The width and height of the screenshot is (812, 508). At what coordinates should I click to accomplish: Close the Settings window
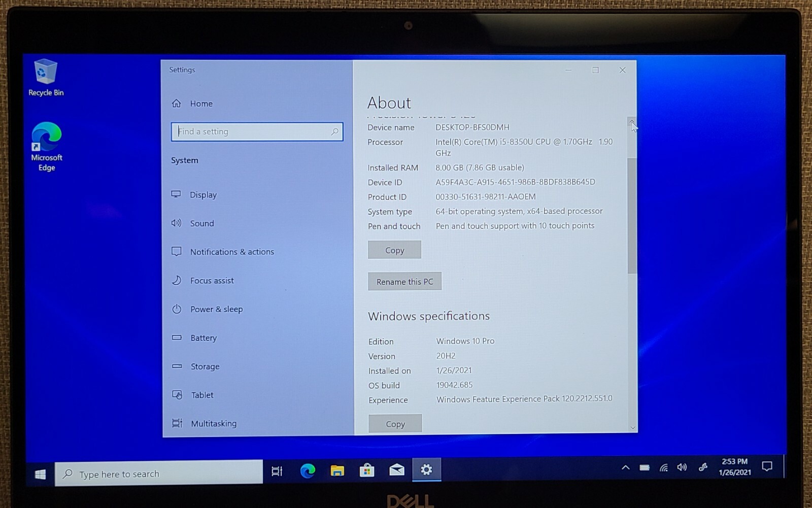[x=622, y=70]
